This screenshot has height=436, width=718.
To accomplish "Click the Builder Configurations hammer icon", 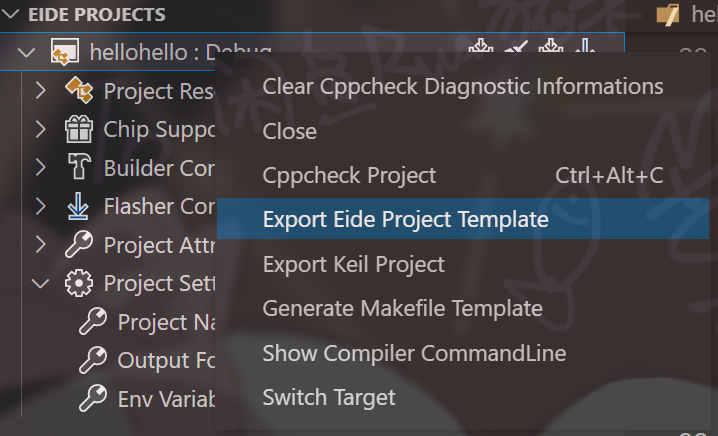I will (79, 168).
